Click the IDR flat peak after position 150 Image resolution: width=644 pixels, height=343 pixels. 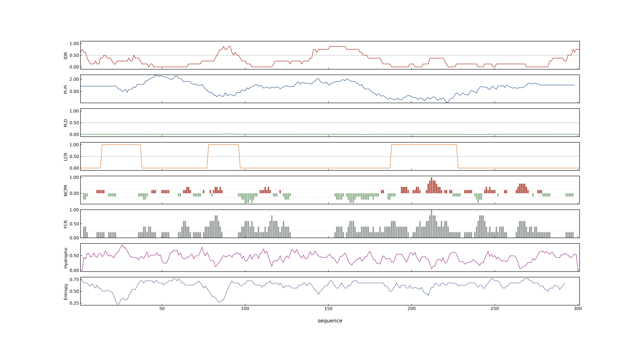[337, 46]
